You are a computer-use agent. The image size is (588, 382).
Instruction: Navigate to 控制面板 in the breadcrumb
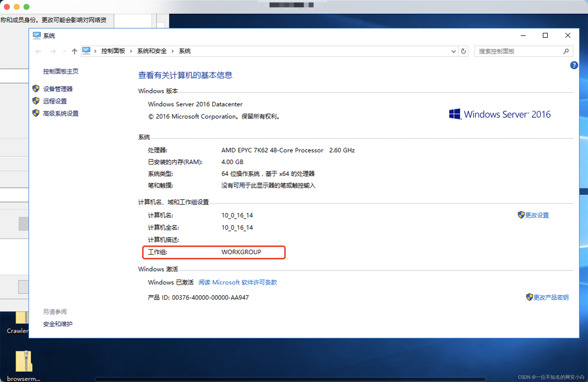point(113,51)
